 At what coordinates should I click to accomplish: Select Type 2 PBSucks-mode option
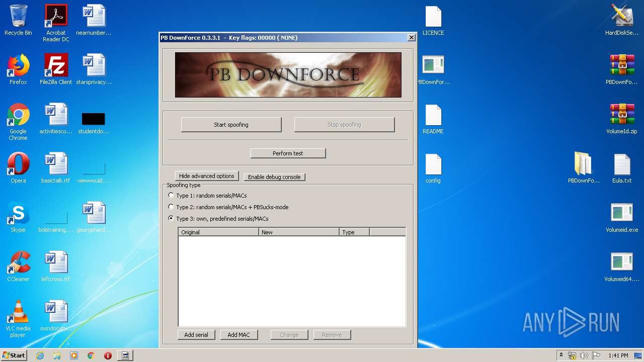tap(228, 207)
